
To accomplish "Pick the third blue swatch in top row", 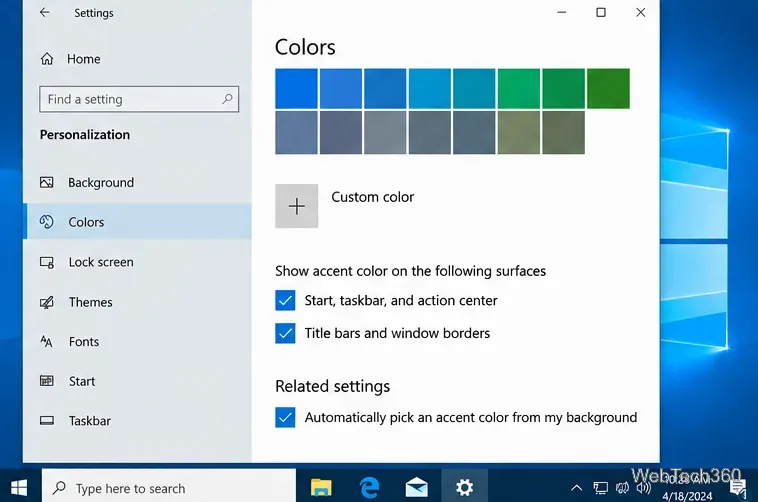I will (x=385, y=89).
